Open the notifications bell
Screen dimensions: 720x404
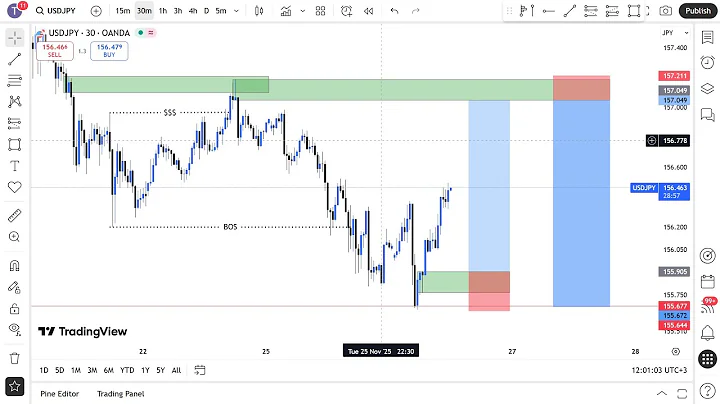pos(708,333)
